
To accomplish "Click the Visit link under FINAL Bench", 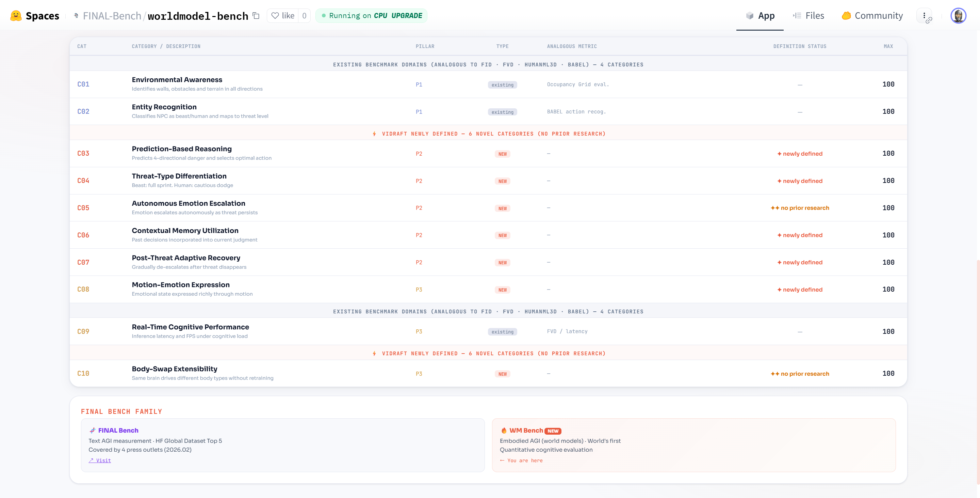I will click(x=100, y=460).
